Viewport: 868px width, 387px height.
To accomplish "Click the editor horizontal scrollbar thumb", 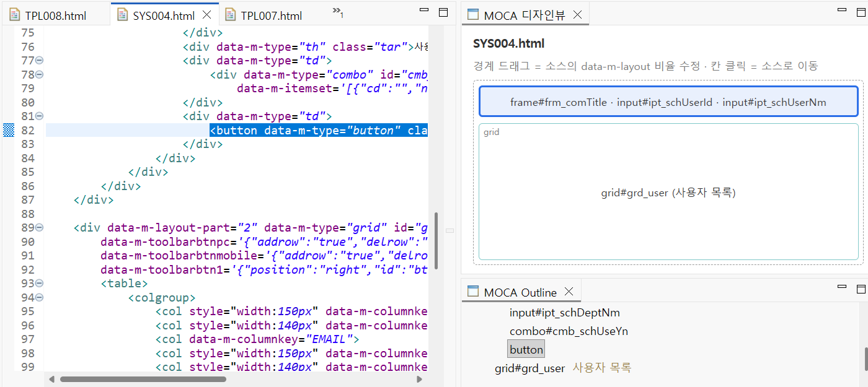I will point(143,379).
